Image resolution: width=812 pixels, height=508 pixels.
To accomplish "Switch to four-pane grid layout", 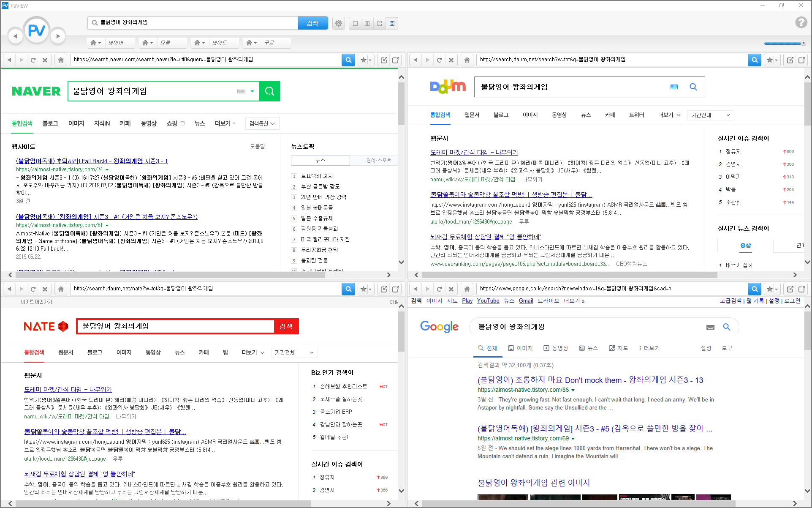I will [392, 23].
